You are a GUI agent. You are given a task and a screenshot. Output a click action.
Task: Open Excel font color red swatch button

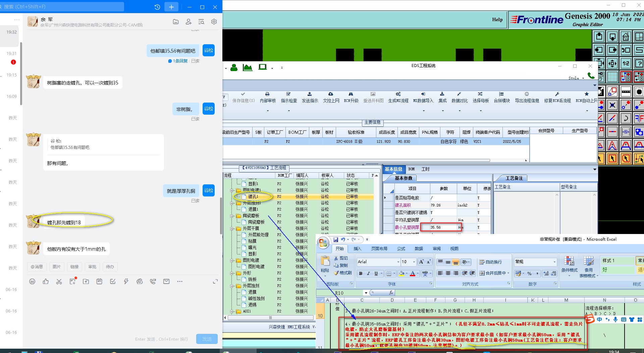click(413, 274)
